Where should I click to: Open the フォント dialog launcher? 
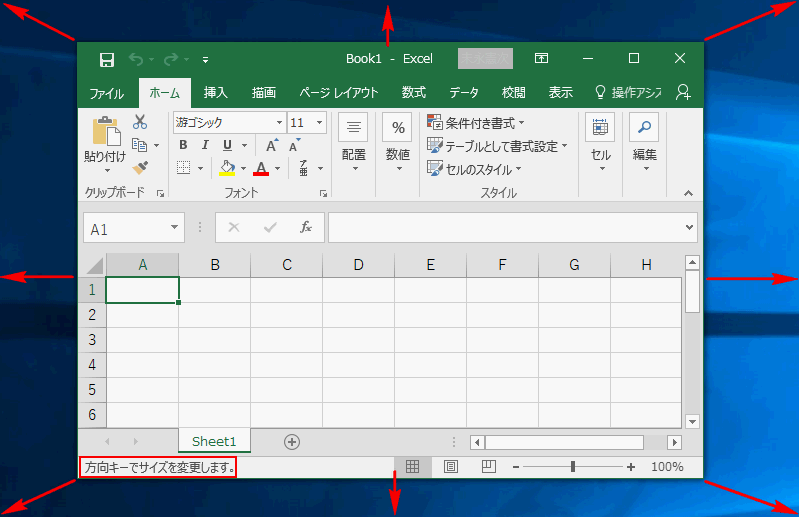pos(323,194)
